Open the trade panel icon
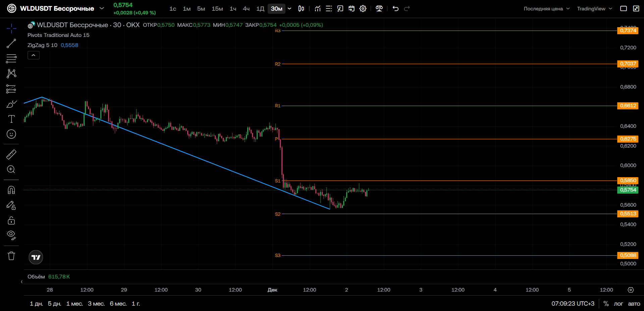The width and height of the screenshot is (644, 311). coord(352,8)
